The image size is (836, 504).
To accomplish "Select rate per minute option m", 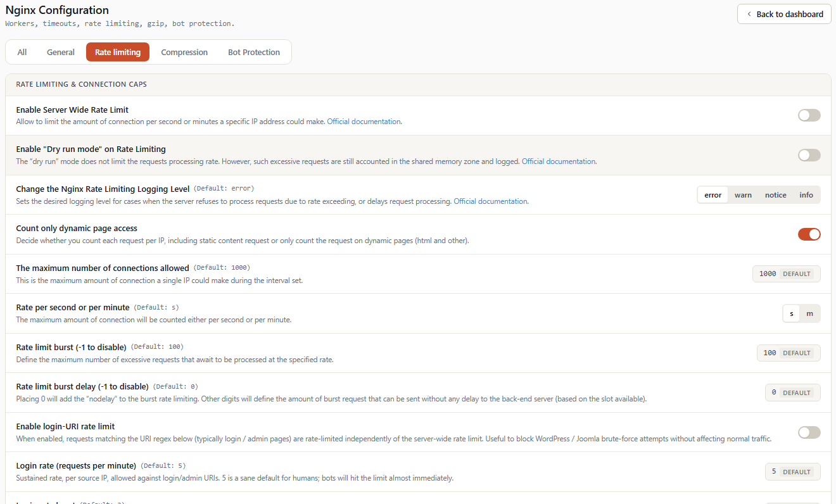I will 809,313.
